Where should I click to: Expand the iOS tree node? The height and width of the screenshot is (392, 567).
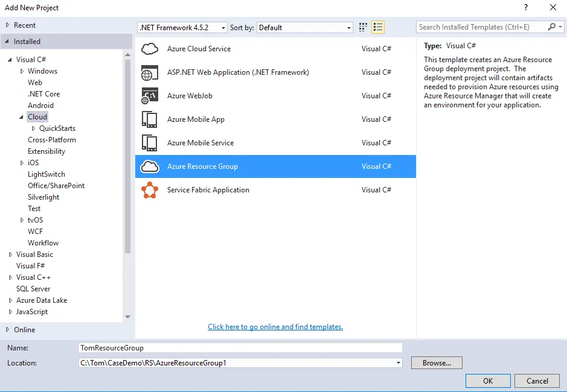pos(22,163)
